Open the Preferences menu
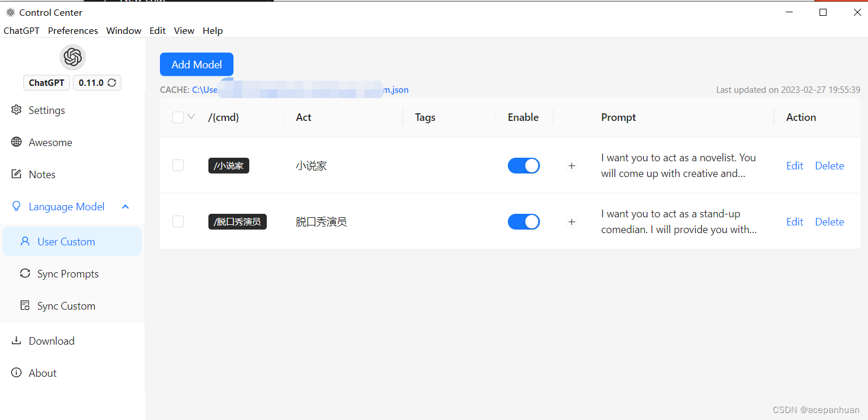Image resolution: width=868 pixels, height=420 pixels. (x=73, y=30)
